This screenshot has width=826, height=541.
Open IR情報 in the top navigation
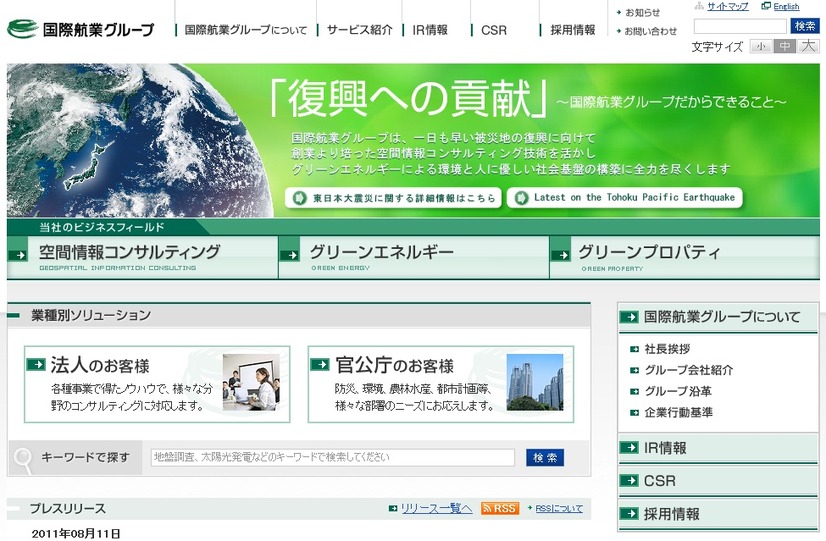430,30
